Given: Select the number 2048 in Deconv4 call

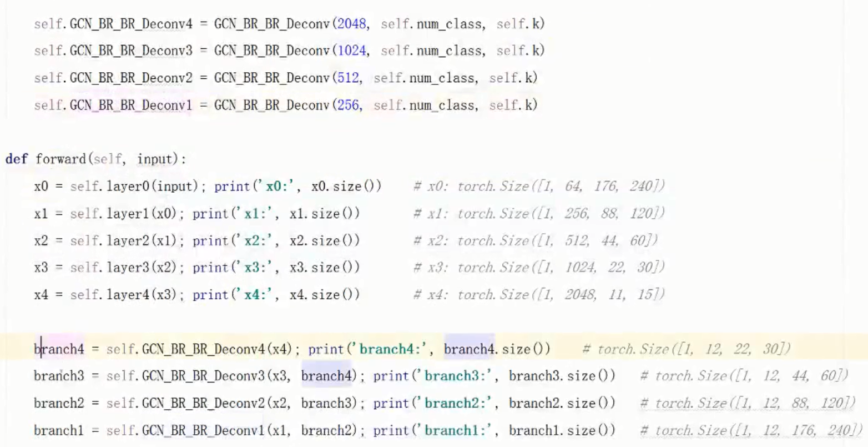Looking at the screenshot, I should (354, 23).
